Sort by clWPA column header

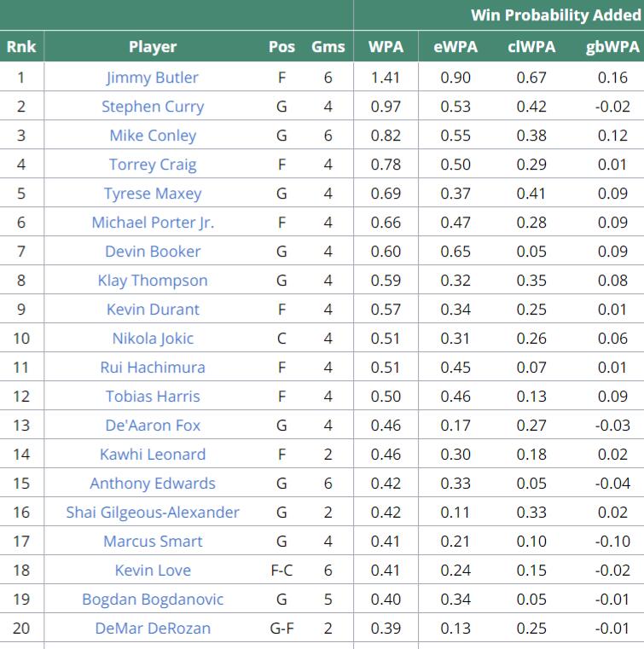[531, 47]
